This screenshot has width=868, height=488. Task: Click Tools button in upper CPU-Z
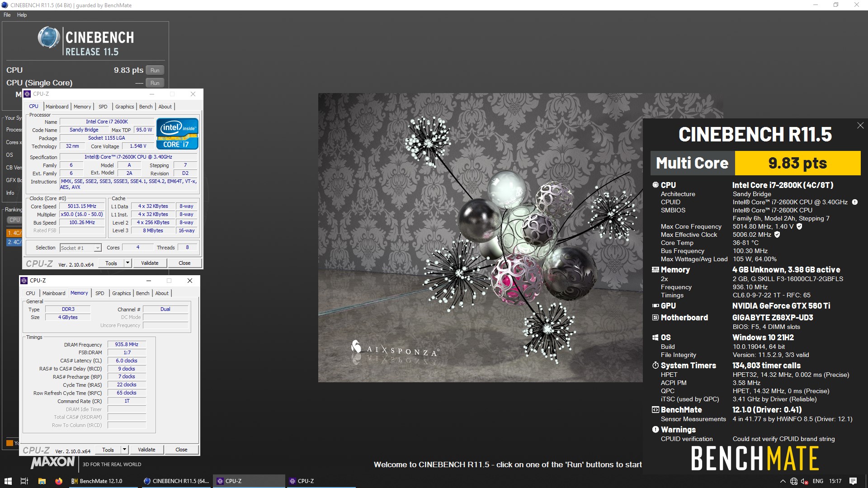[111, 263]
